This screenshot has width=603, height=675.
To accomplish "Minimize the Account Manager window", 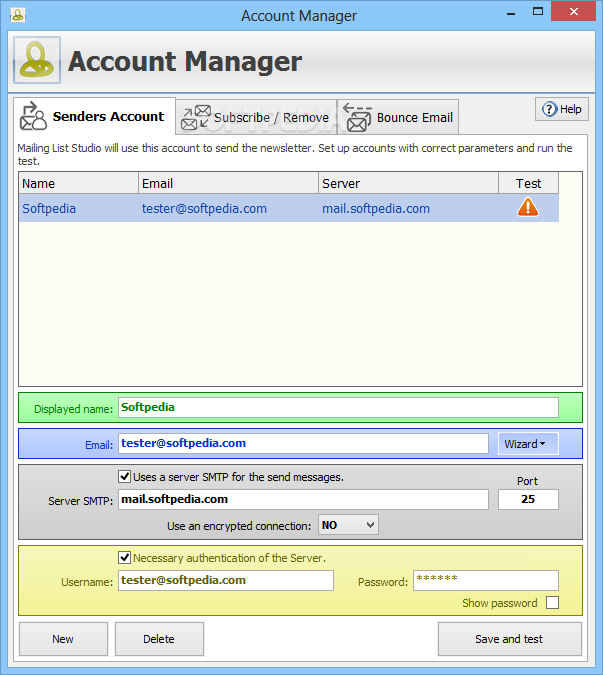I will pos(511,12).
